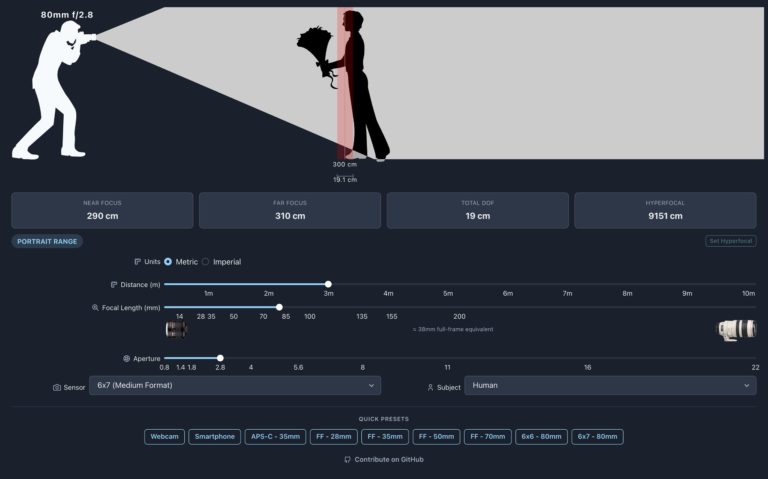Image resolution: width=768 pixels, height=479 pixels.
Task: Click the full-frame equivalent note
Action: click(453, 329)
